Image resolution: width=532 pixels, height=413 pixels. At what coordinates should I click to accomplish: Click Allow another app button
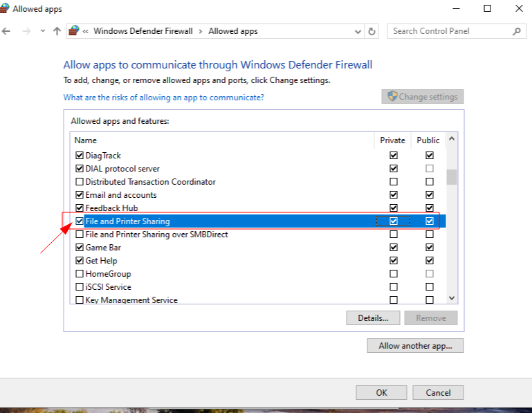415,346
